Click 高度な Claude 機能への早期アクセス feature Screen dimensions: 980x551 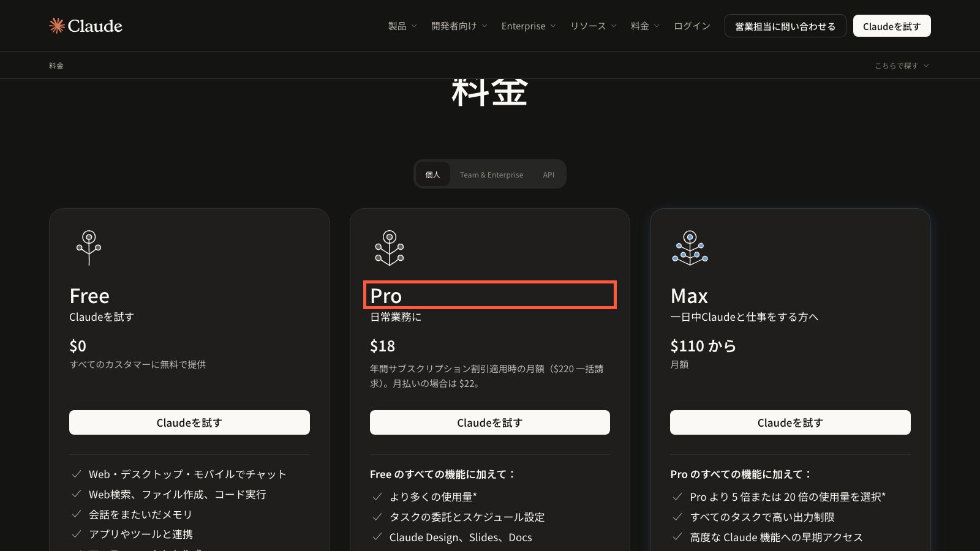(776, 537)
